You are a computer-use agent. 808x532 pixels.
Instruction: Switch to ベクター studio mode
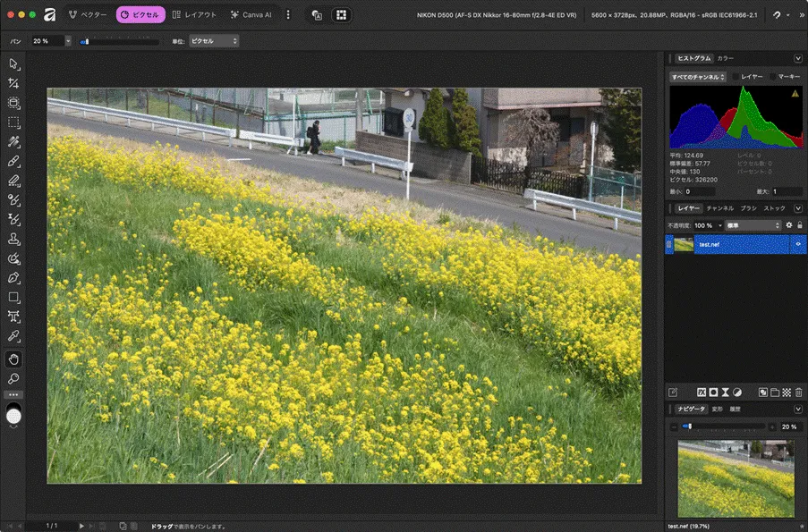88,15
